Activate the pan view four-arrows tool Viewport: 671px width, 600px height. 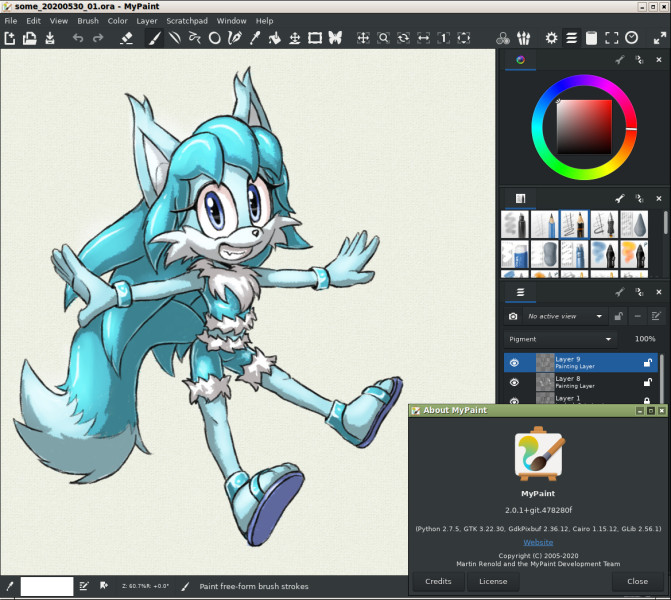coord(363,38)
